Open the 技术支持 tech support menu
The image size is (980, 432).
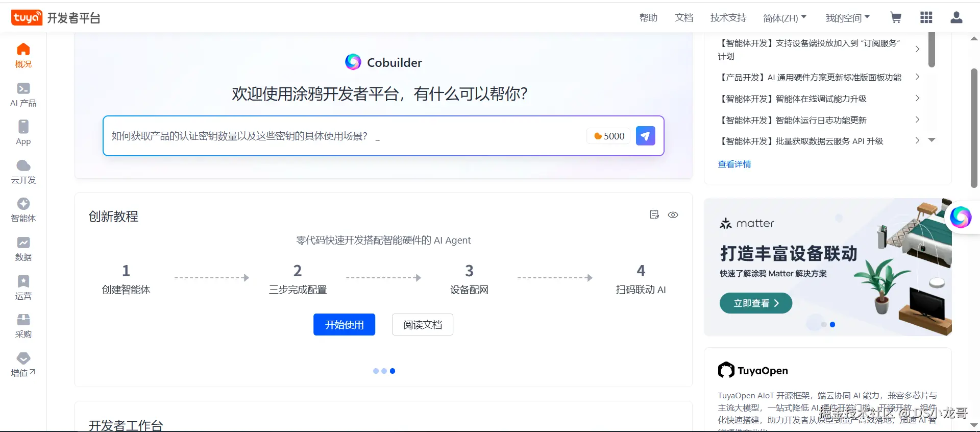click(728, 18)
